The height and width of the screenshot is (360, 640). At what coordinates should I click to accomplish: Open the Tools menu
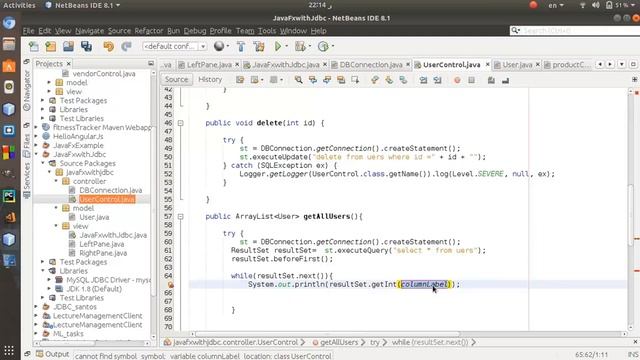tap(267, 31)
